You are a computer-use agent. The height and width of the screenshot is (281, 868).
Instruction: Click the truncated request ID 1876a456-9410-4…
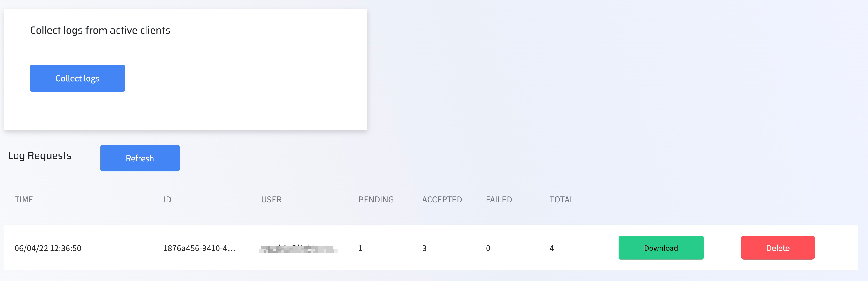199,248
